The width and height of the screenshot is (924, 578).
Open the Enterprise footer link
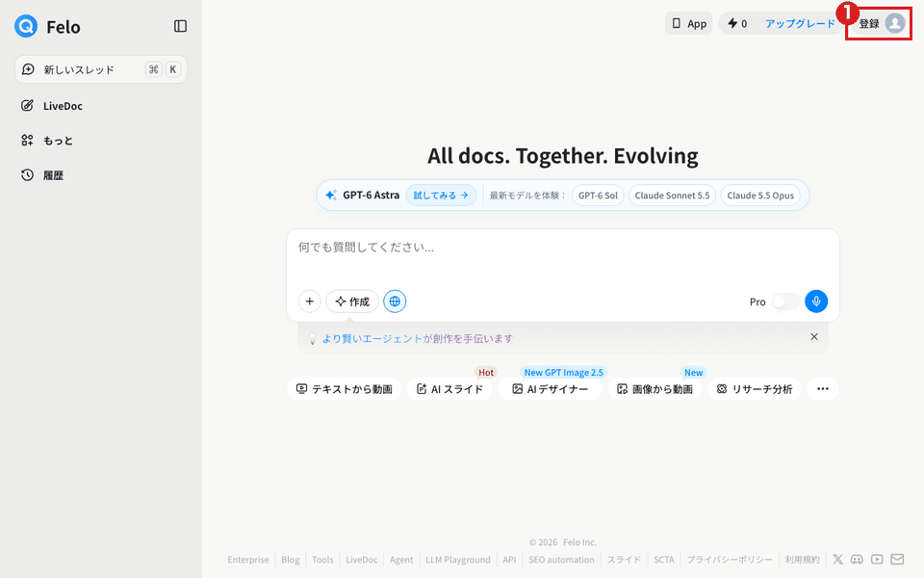click(248, 559)
